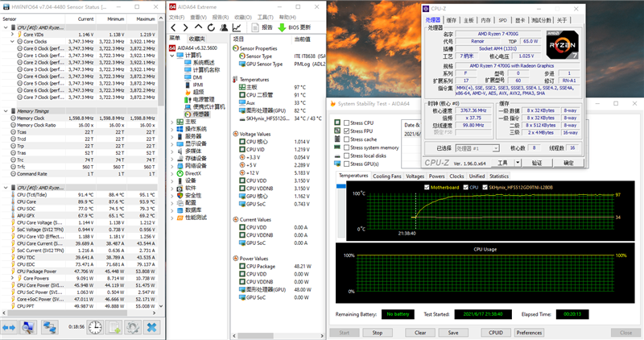Image resolution: width=644 pixels, height=340 pixels.
Task: Click the report page icon in AIDA64
Action: pyautogui.click(x=256, y=27)
